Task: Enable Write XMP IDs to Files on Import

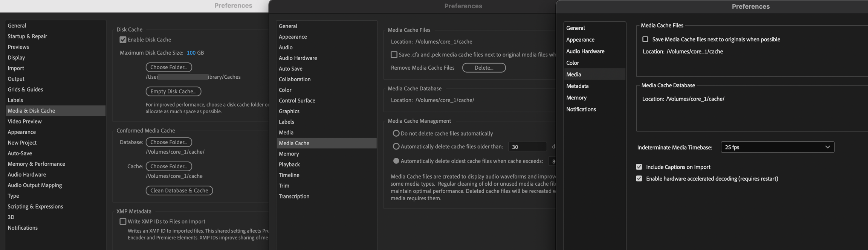Action: pos(123,221)
